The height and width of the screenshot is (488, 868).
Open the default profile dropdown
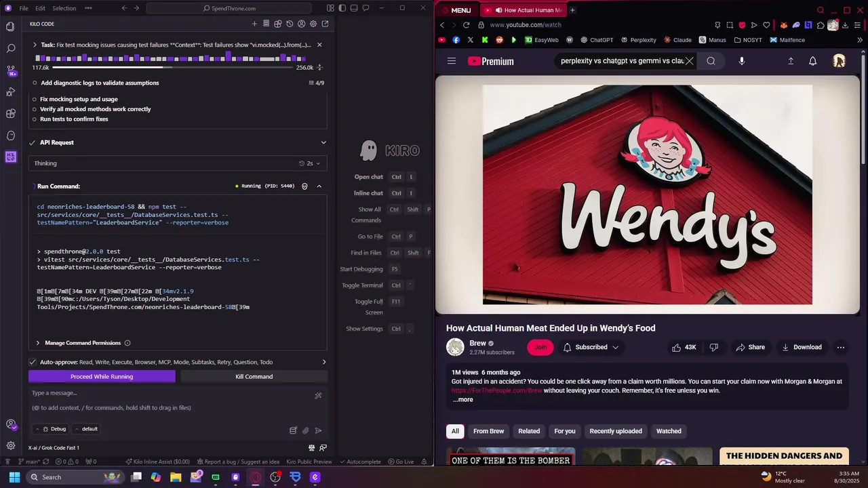(85, 429)
